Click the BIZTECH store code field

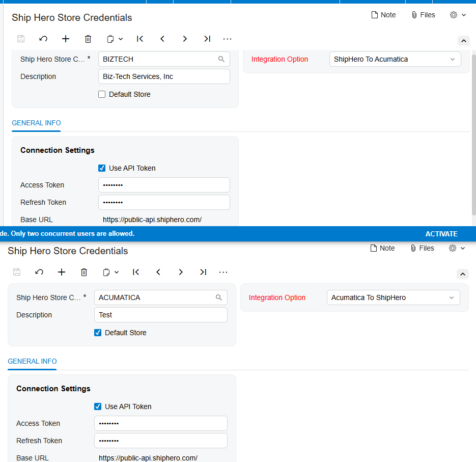pos(164,59)
